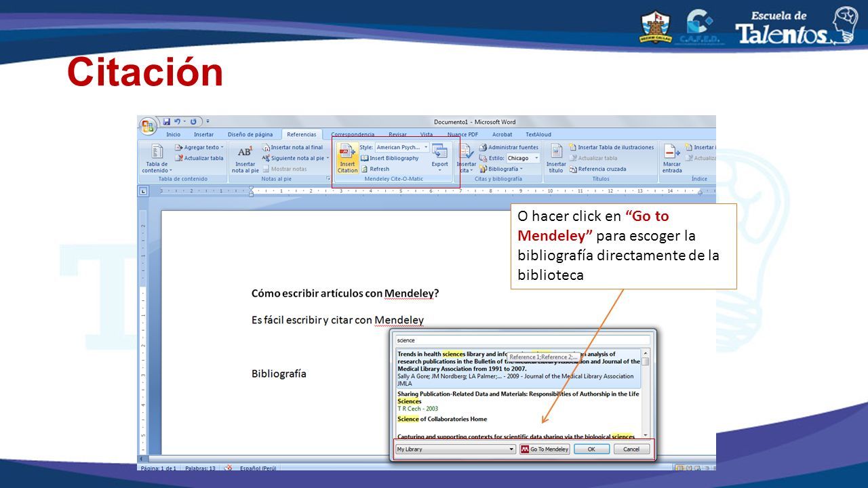Click Cancel in the citation dialog
This screenshot has width=868, height=488.
[x=631, y=449]
